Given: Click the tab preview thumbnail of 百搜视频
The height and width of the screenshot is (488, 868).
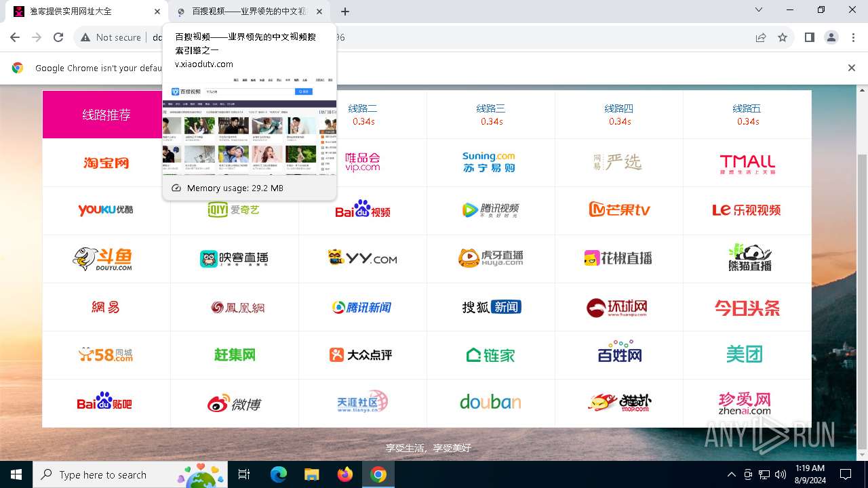Looking at the screenshot, I should point(250,127).
